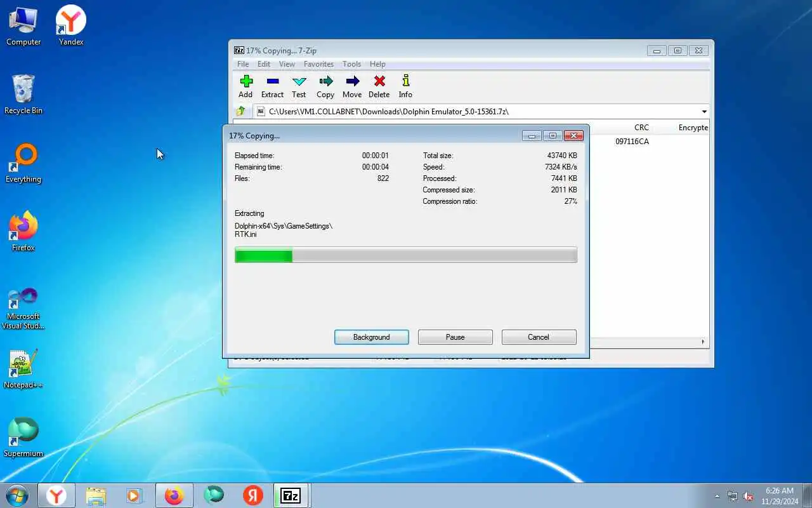Click the Encrypted column header
Screen dimensions: 812x508
click(x=693, y=128)
